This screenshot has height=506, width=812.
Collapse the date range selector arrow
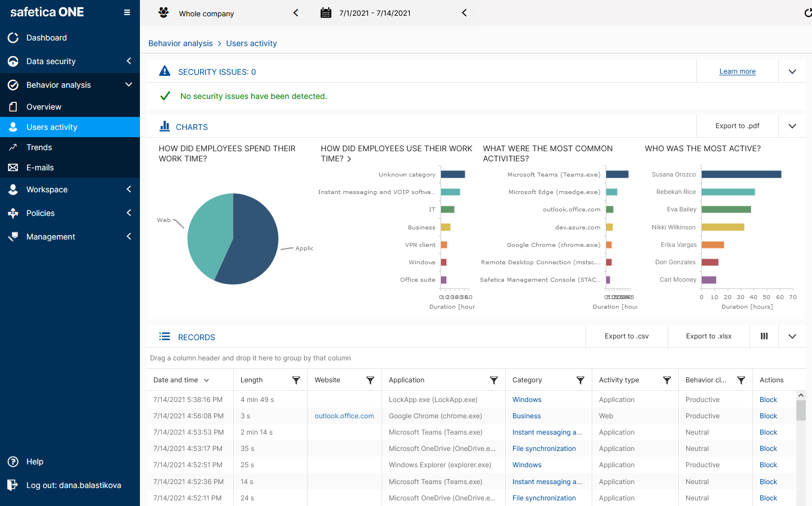[x=464, y=12]
